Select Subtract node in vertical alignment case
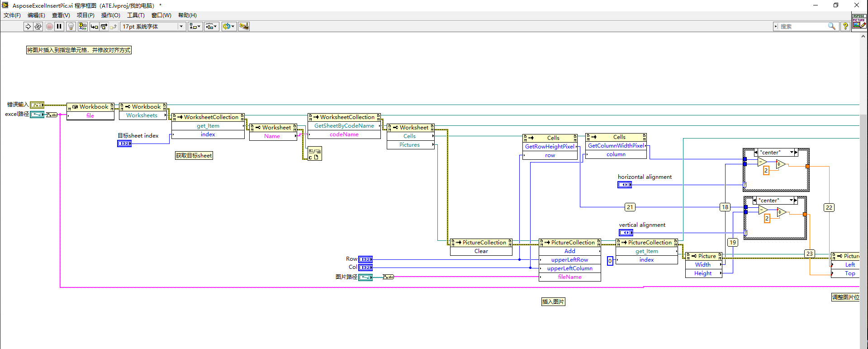This screenshot has height=349, width=868. [763, 210]
